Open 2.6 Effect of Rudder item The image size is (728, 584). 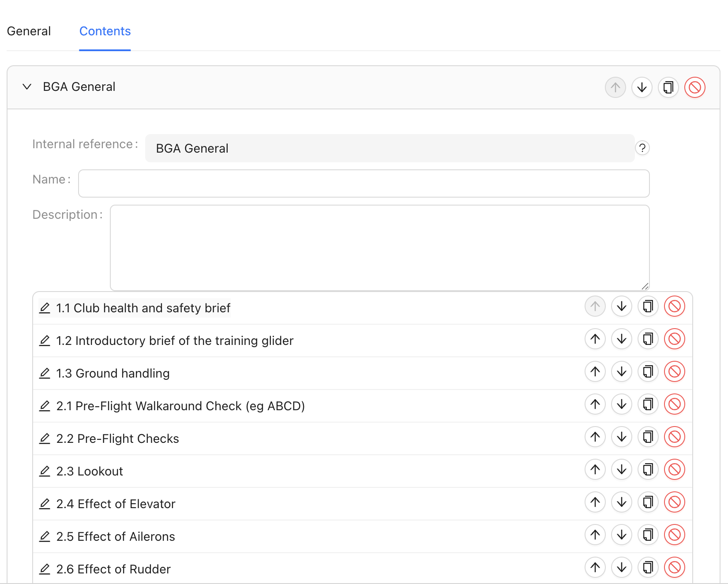pos(113,569)
